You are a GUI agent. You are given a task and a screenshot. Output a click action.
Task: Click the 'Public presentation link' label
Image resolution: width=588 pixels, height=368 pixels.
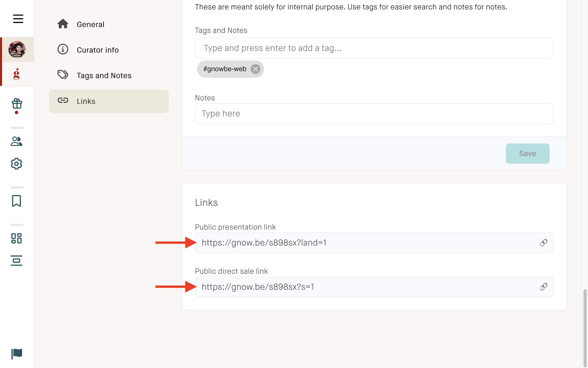click(235, 227)
